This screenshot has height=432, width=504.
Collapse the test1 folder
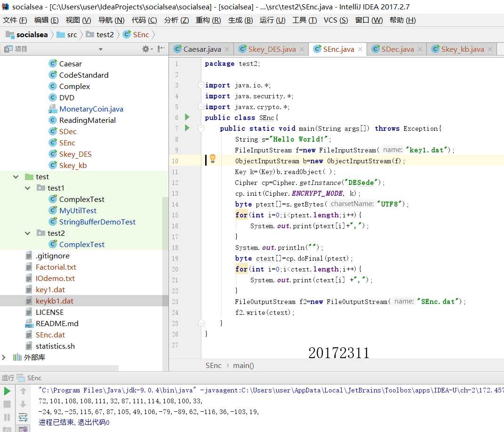(28, 188)
